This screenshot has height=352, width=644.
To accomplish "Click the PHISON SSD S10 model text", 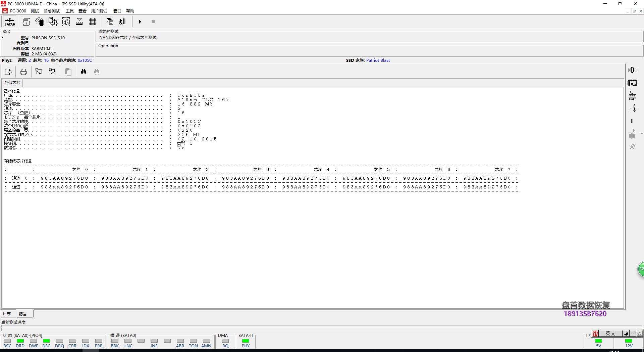I will [x=48, y=38].
